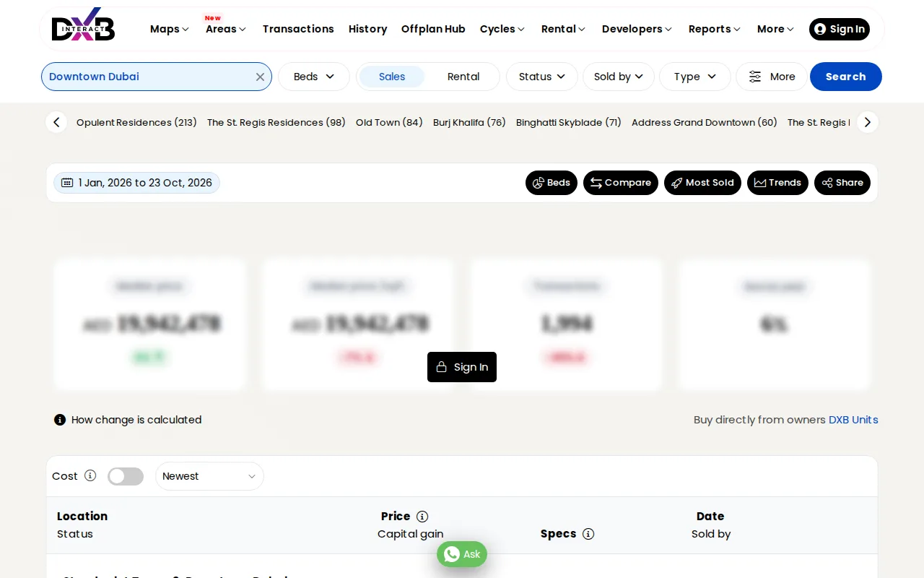Expand the Cycles menu
Screen dimensions: 924x578
(502, 29)
